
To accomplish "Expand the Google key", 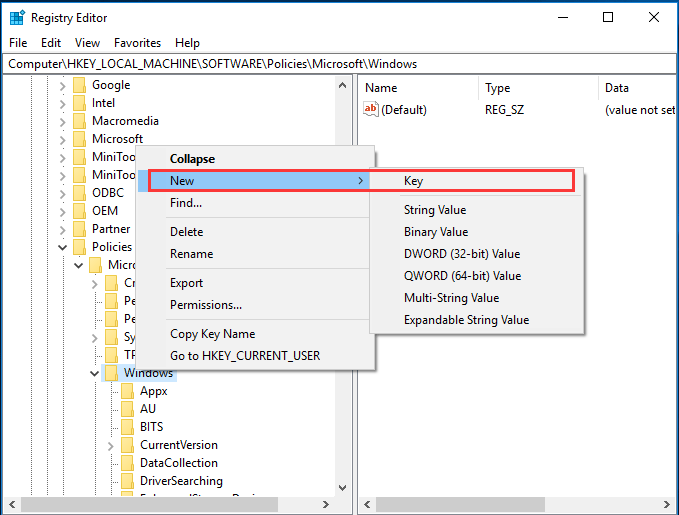I will 62,86.
